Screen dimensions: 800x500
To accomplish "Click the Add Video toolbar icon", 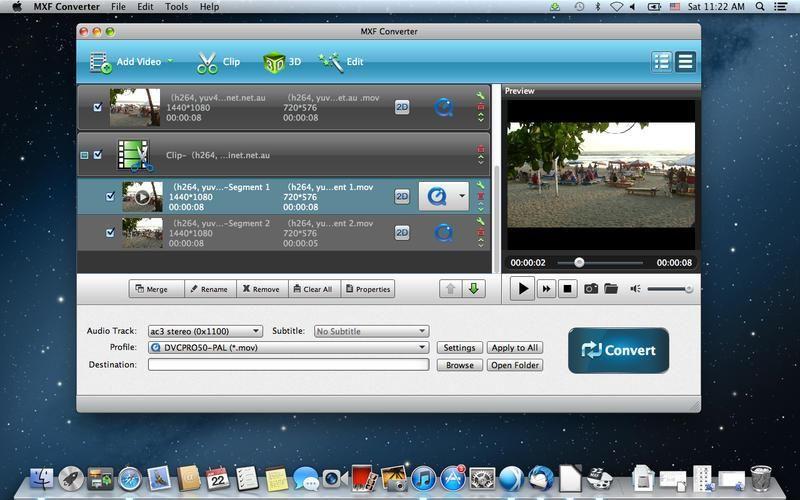I will tap(101, 62).
